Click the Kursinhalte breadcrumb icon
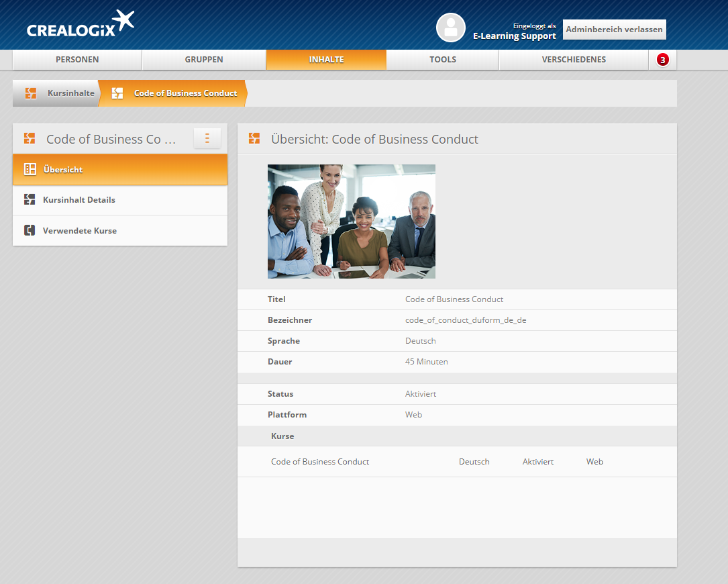The width and height of the screenshot is (728, 584). tap(30, 93)
